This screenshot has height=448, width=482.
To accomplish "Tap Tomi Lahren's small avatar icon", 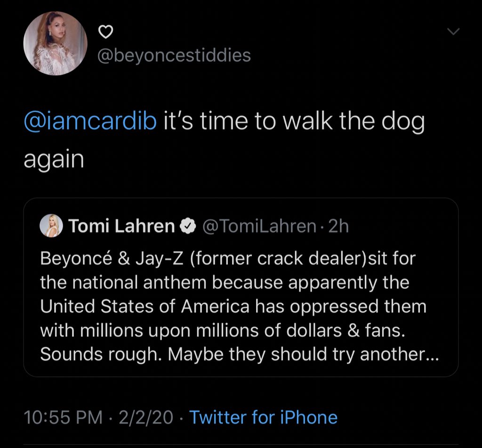I will pos(52,227).
